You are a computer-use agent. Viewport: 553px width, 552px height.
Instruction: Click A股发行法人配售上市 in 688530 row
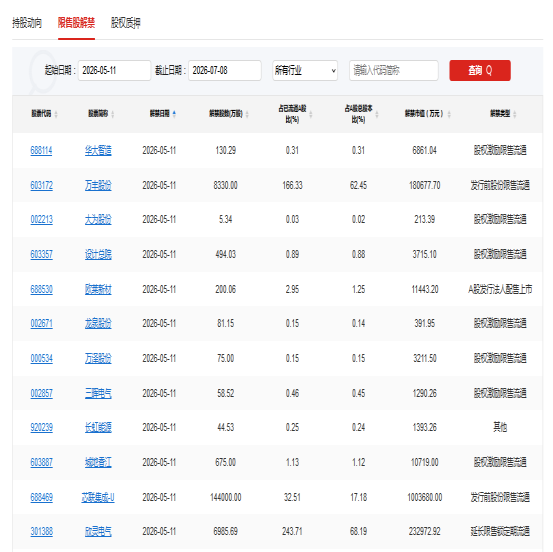coord(500,290)
